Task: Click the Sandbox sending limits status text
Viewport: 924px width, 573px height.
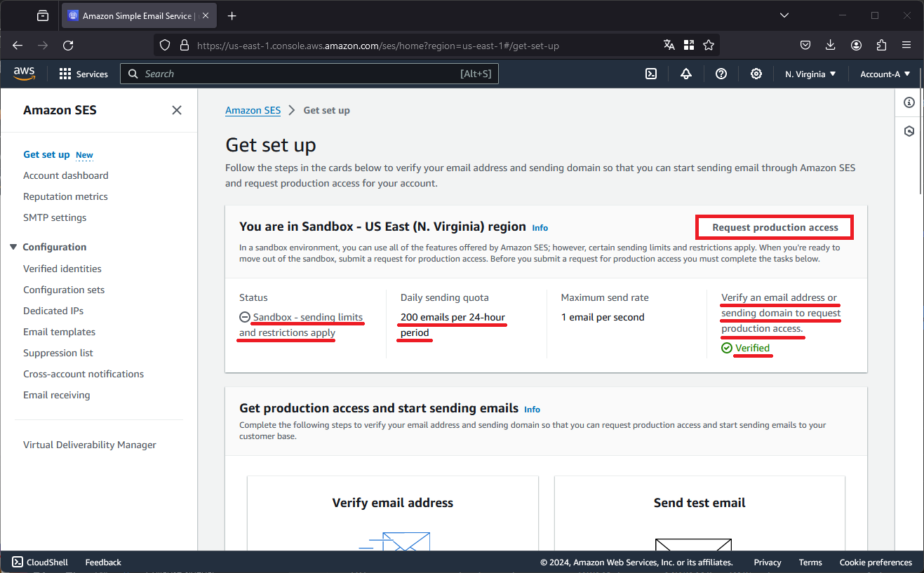Action: [301, 325]
